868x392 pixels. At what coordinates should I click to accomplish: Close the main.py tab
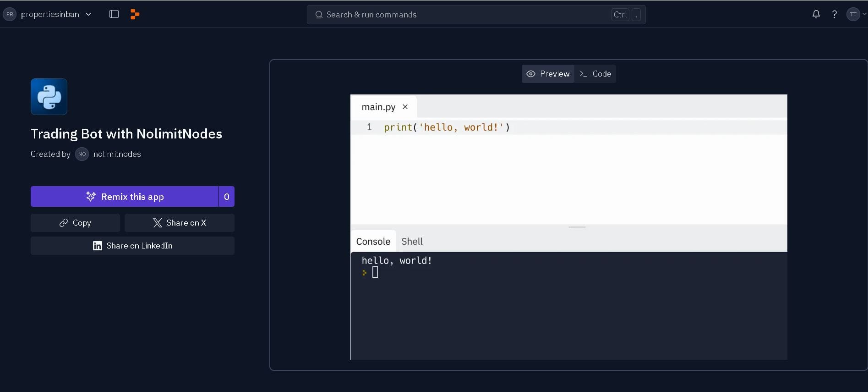pyautogui.click(x=405, y=107)
